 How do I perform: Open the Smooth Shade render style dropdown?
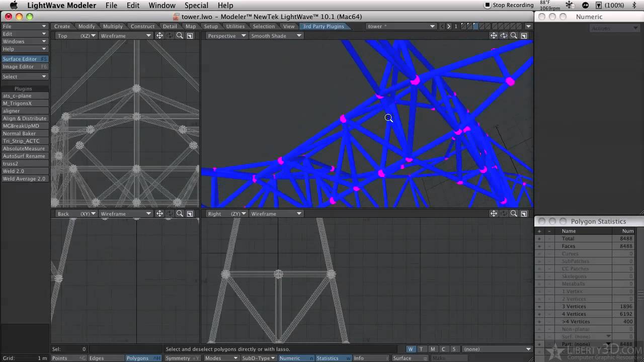point(276,36)
